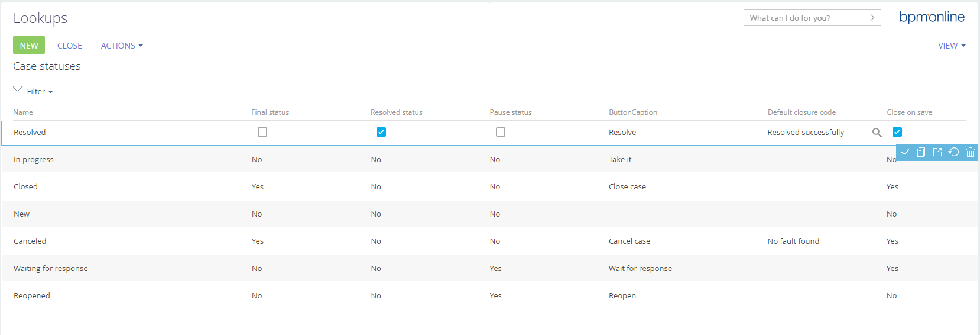Click the filter funnel icon
The width and height of the screenshot is (980, 335).
tap(17, 91)
